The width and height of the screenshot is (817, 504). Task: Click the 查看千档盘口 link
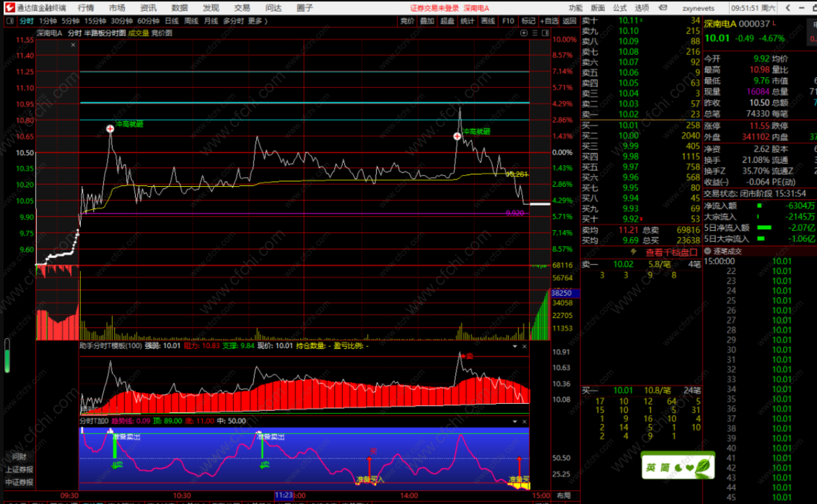coord(672,252)
